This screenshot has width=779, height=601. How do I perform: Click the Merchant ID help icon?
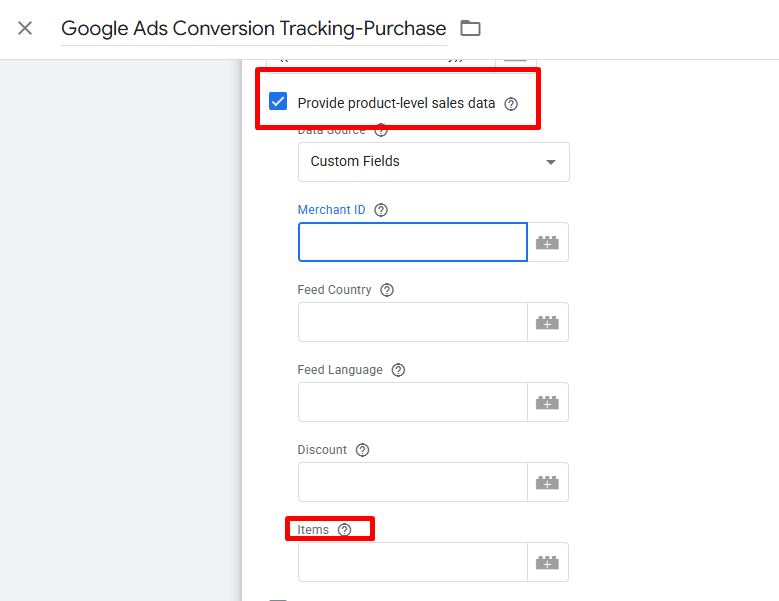click(380, 210)
